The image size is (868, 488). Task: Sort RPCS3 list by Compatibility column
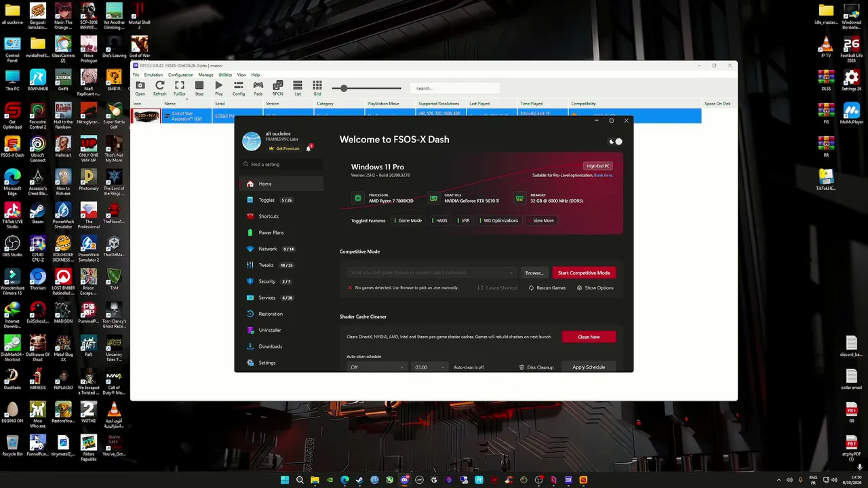[583, 104]
